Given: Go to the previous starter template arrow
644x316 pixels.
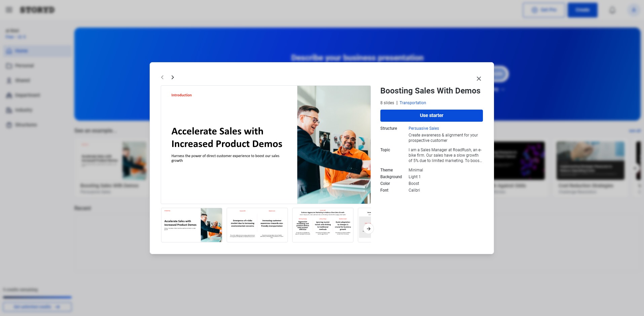Looking at the screenshot, I should point(162,77).
